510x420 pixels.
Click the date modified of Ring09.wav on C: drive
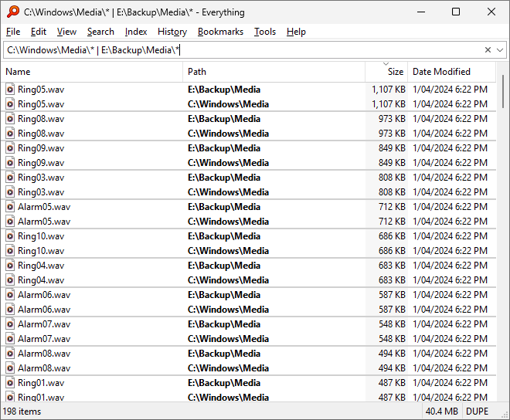[450, 163]
